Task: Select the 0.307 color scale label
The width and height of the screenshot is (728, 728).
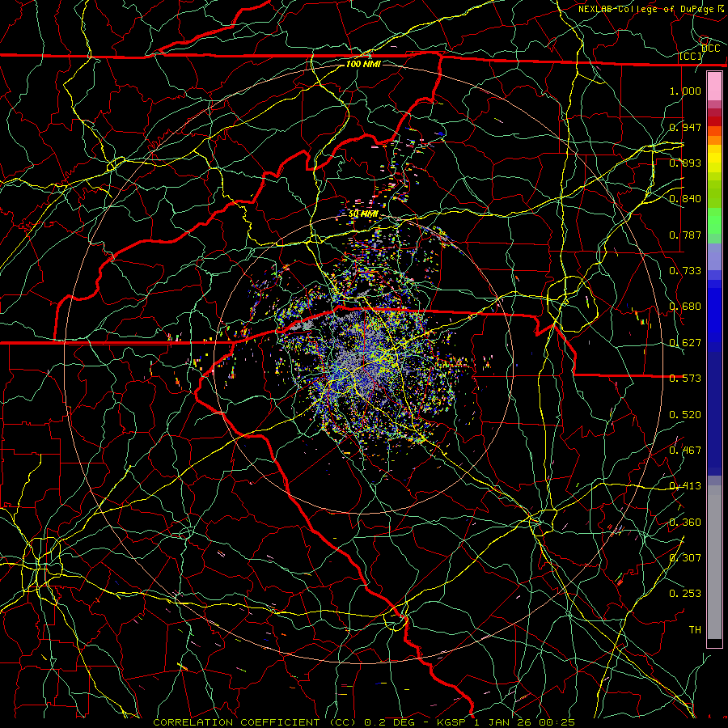Action: (x=685, y=558)
